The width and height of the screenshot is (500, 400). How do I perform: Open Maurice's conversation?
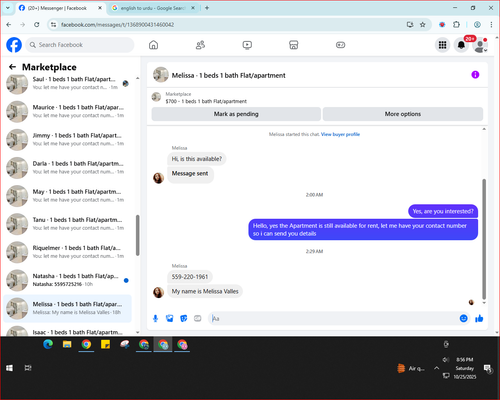(68, 111)
